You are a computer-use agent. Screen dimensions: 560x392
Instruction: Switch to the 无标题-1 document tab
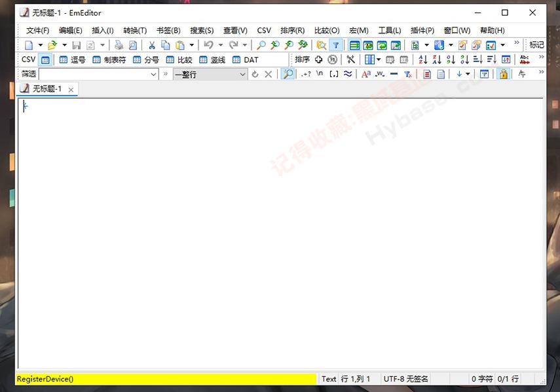pos(47,89)
